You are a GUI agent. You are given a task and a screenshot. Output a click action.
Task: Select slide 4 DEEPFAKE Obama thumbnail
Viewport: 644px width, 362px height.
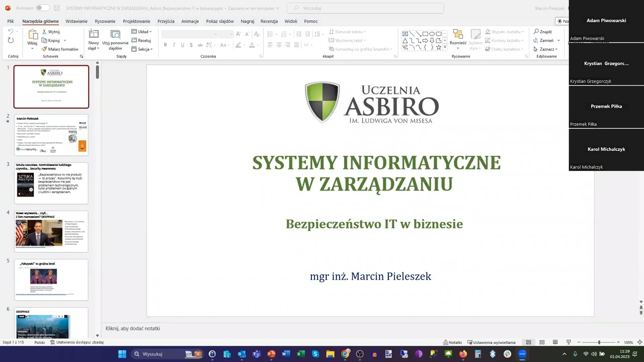(x=51, y=231)
